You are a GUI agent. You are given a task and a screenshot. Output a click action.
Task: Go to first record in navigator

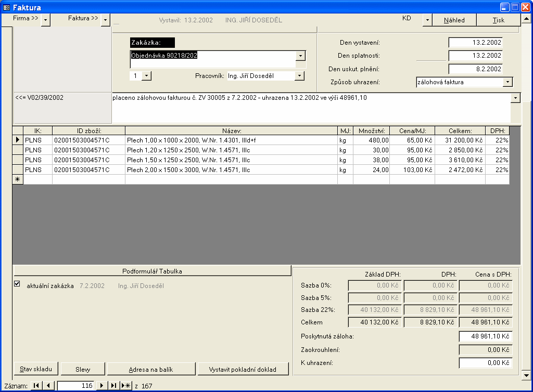pyautogui.click(x=36, y=385)
